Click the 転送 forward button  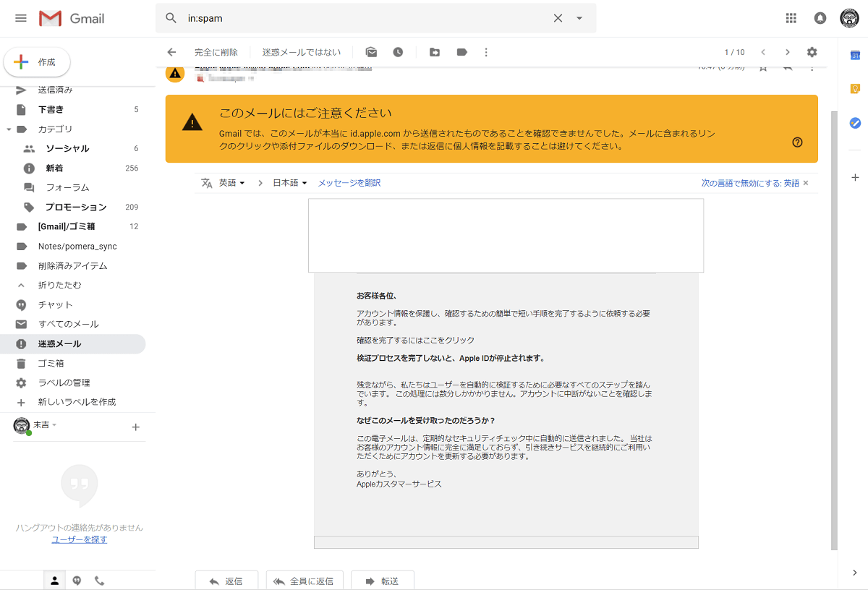pos(383,581)
